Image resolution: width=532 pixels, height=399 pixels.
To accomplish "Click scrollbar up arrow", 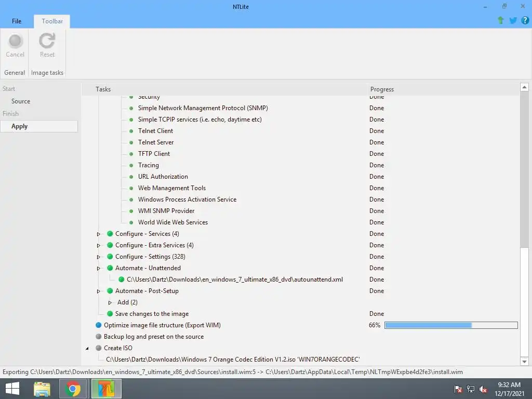I will tap(524, 87).
